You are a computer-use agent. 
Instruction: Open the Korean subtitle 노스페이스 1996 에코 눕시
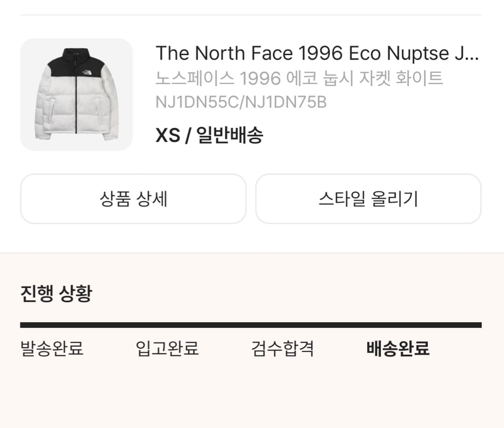coord(299,78)
